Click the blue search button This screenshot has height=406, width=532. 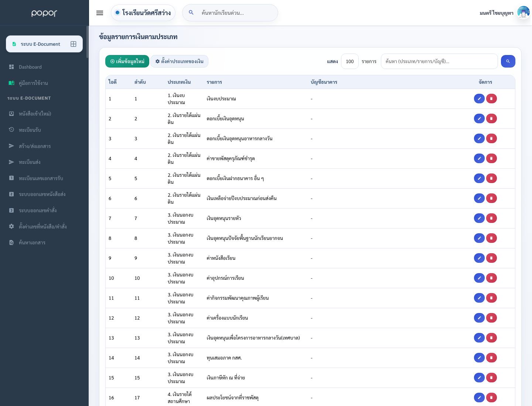(508, 61)
